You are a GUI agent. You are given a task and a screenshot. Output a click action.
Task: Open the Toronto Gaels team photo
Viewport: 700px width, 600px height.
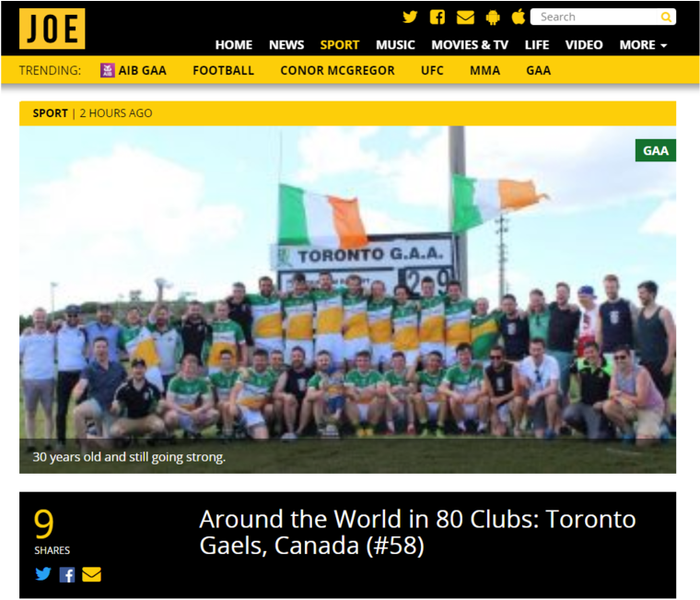(x=347, y=300)
